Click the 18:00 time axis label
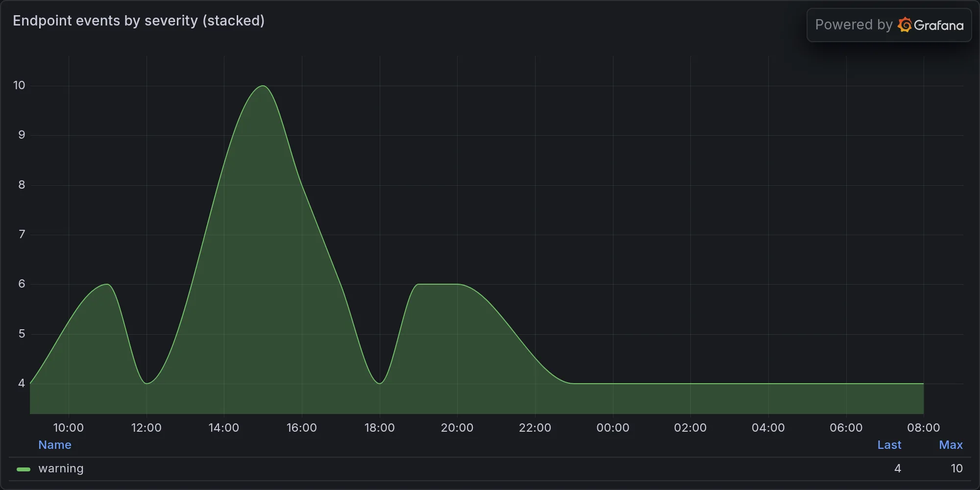 [380, 428]
